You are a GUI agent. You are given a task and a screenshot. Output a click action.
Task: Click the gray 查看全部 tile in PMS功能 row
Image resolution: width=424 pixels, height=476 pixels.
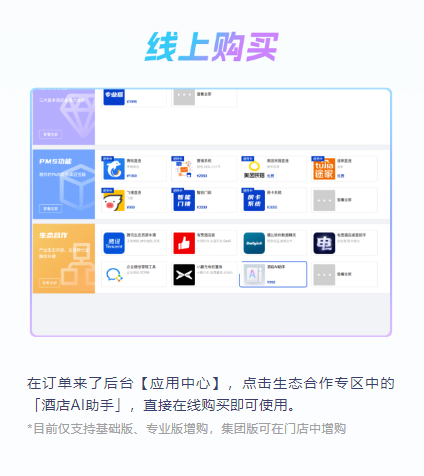point(324,200)
